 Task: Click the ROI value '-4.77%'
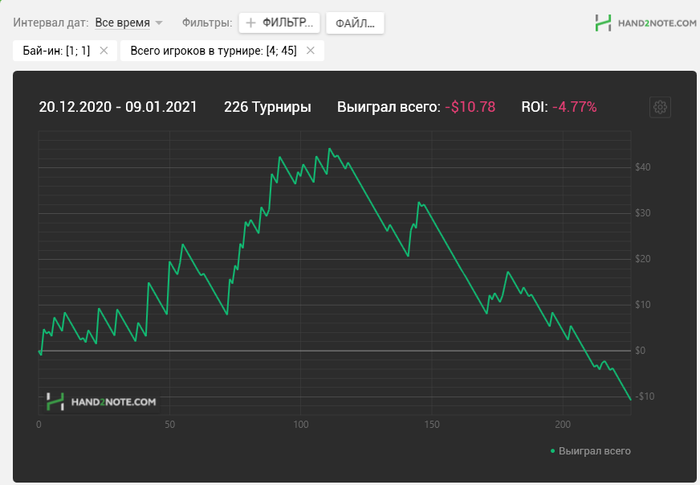point(575,107)
